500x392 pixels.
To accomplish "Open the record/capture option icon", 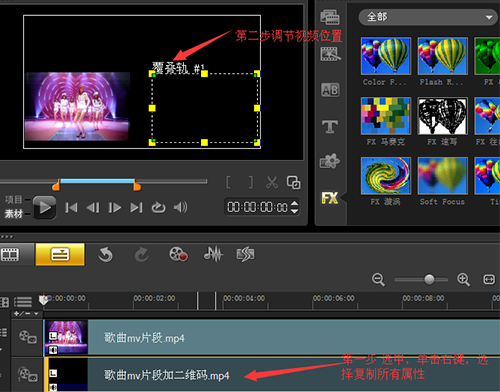I will (178, 255).
